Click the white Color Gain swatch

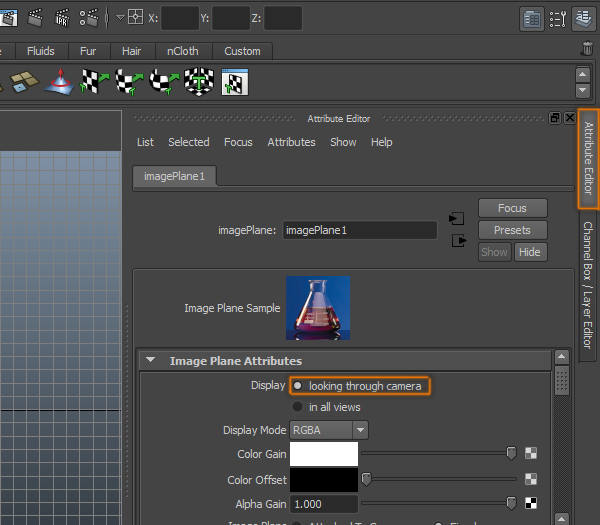tap(324, 454)
